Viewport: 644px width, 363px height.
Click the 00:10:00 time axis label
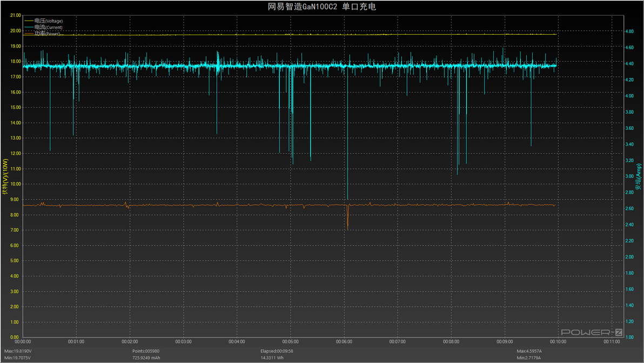558,341
